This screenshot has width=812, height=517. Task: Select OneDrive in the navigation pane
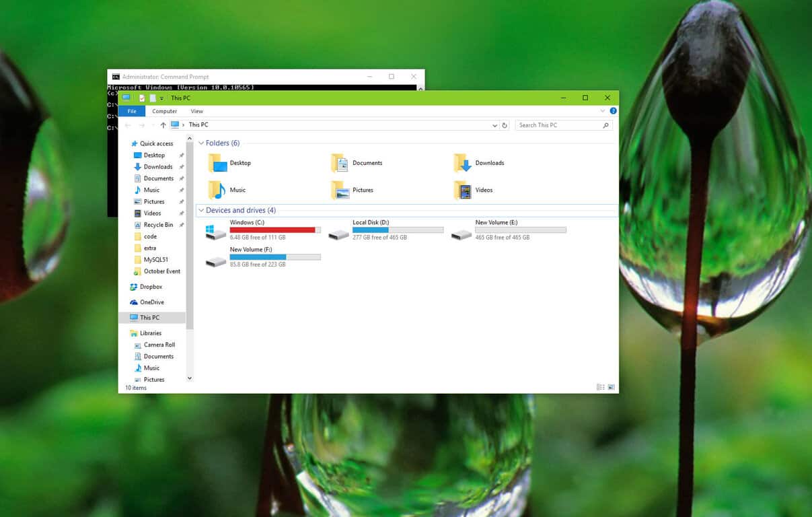(x=151, y=302)
